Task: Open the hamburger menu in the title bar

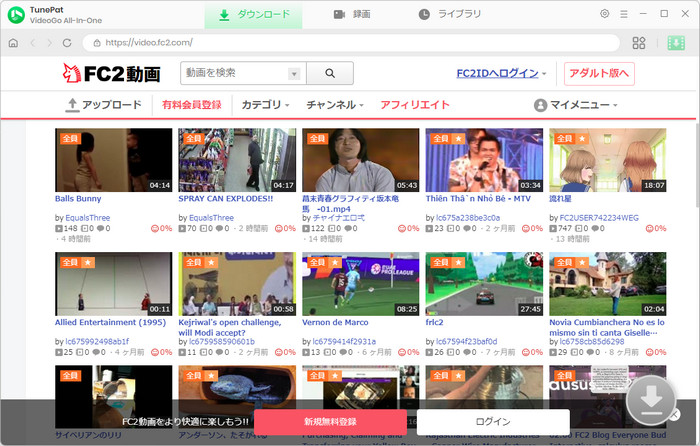Action: pyautogui.click(x=624, y=14)
